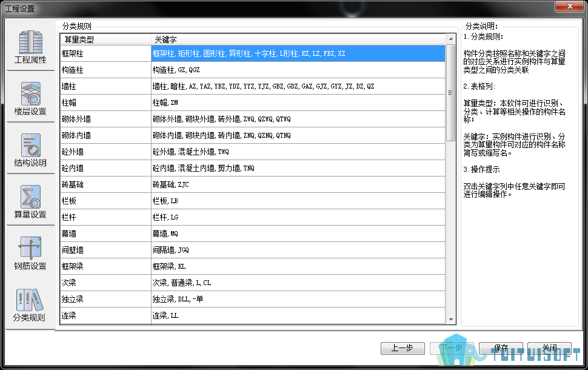Click the 上一步 button

point(402,348)
